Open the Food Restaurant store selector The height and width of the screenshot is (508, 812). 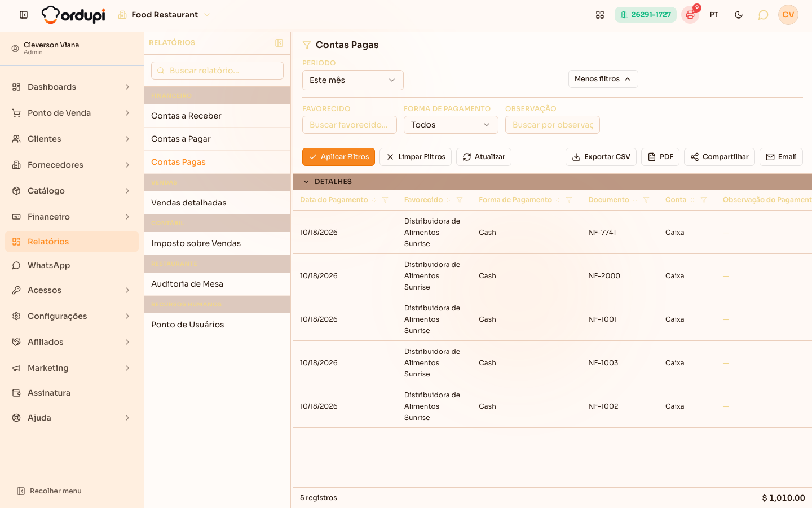pos(164,15)
